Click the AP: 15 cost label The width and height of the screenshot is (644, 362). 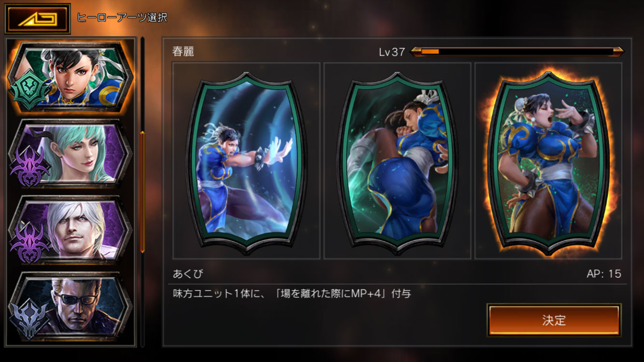coord(604,274)
